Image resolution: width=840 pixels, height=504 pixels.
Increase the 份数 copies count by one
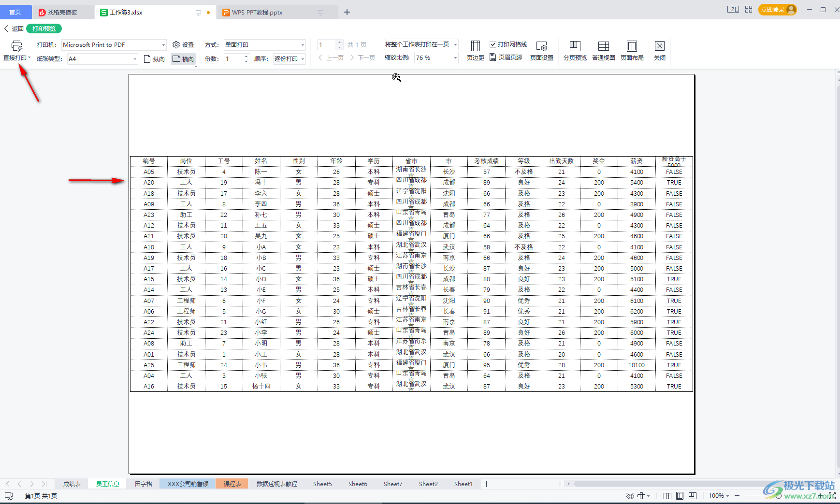[246, 57]
